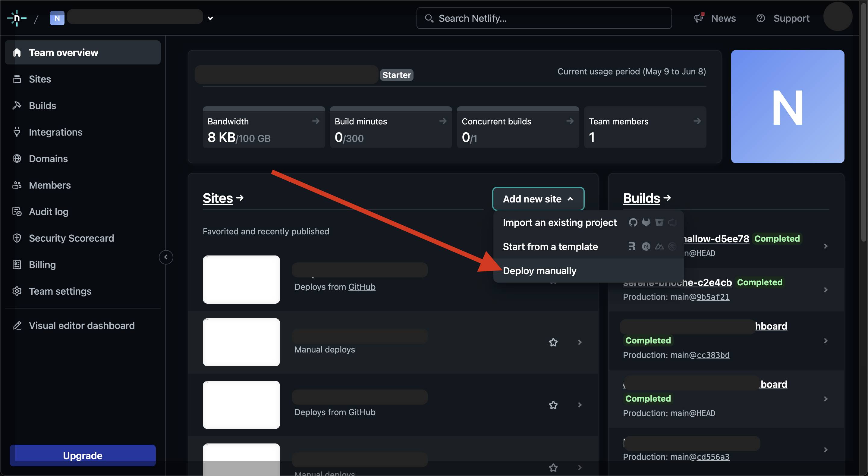
Task: Click the team avatar N badge in header
Action: pyautogui.click(x=57, y=18)
